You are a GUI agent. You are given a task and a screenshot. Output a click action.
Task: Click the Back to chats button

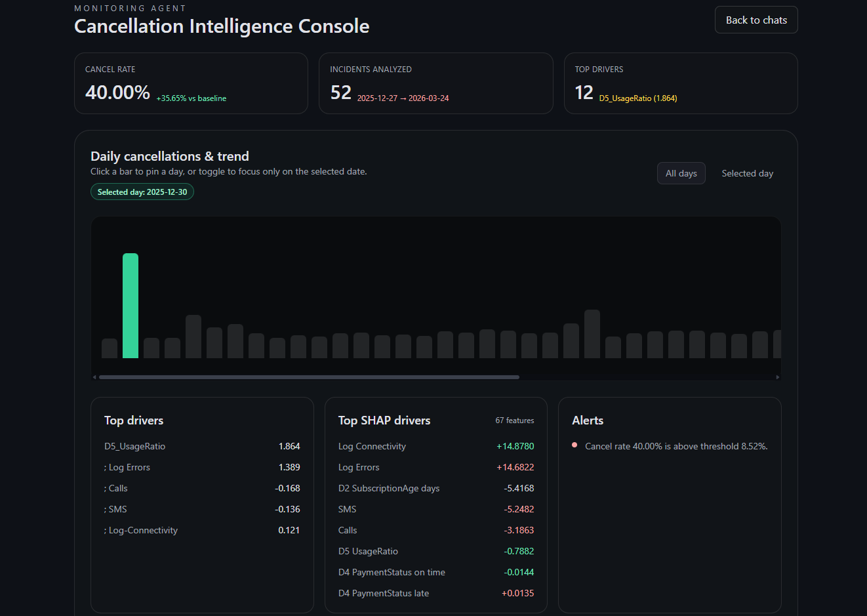tap(756, 20)
